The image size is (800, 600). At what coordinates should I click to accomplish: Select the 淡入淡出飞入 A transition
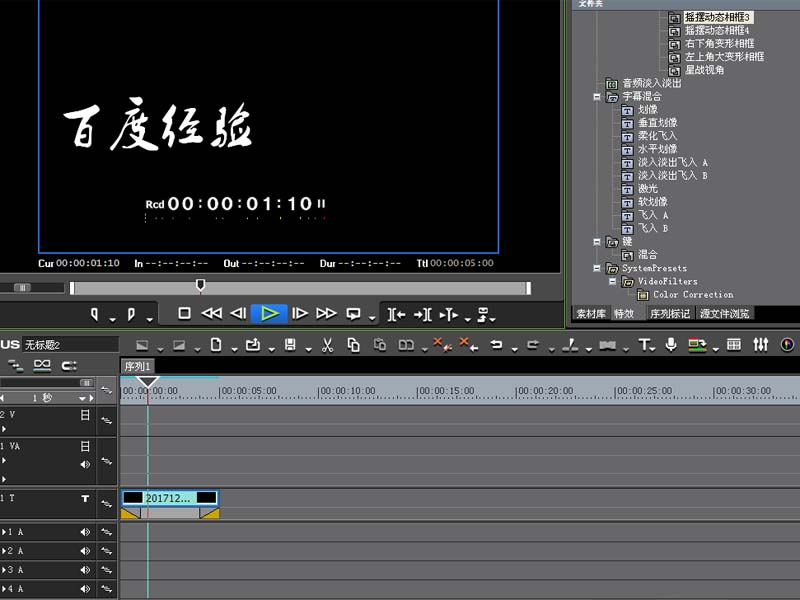666,162
